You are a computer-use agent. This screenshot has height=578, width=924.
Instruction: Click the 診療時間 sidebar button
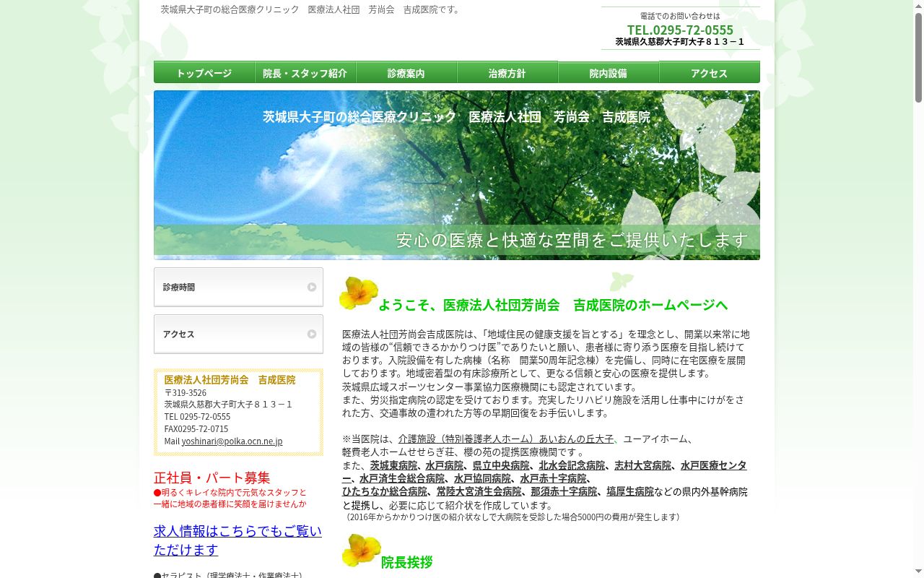[x=238, y=288]
